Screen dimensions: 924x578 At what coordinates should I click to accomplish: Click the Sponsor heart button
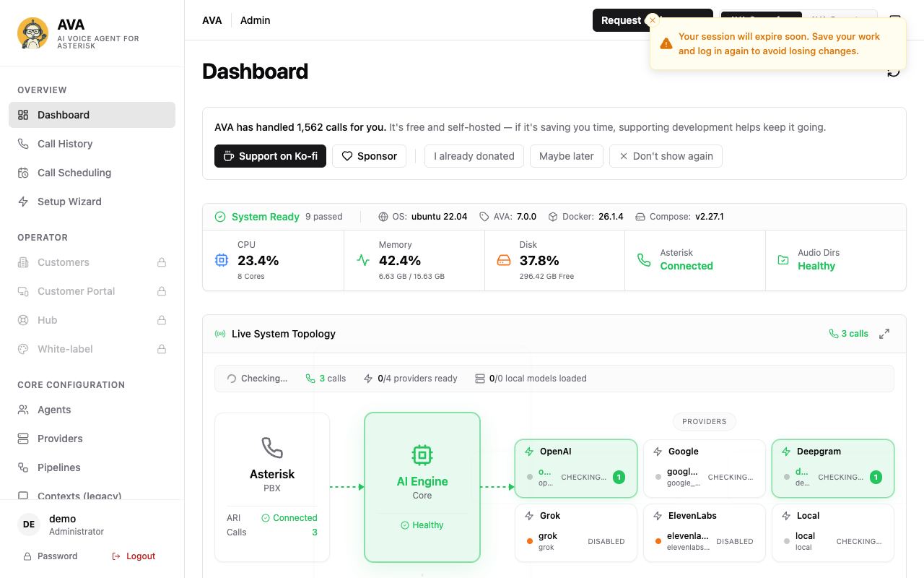click(369, 156)
